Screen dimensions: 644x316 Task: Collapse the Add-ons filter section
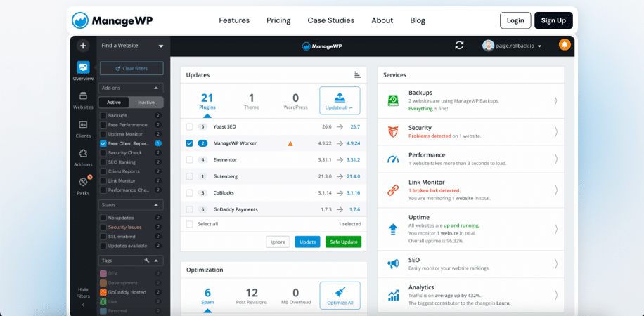(156, 88)
